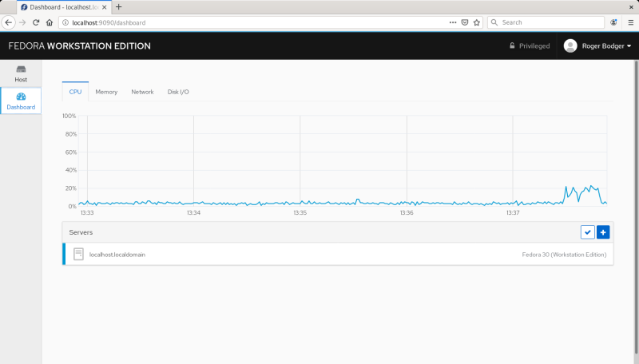Bookmark this page with star icon
The height and width of the screenshot is (364, 639).
click(477, 22)
